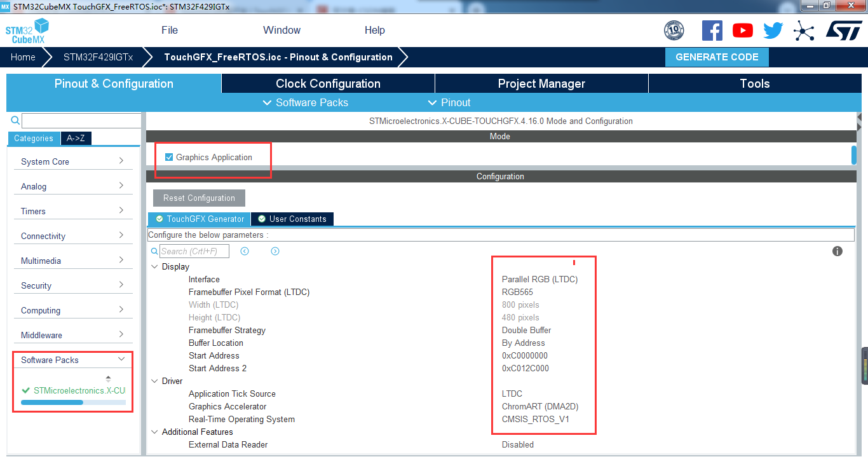Expand the Multimedia category

click(73, 261)
